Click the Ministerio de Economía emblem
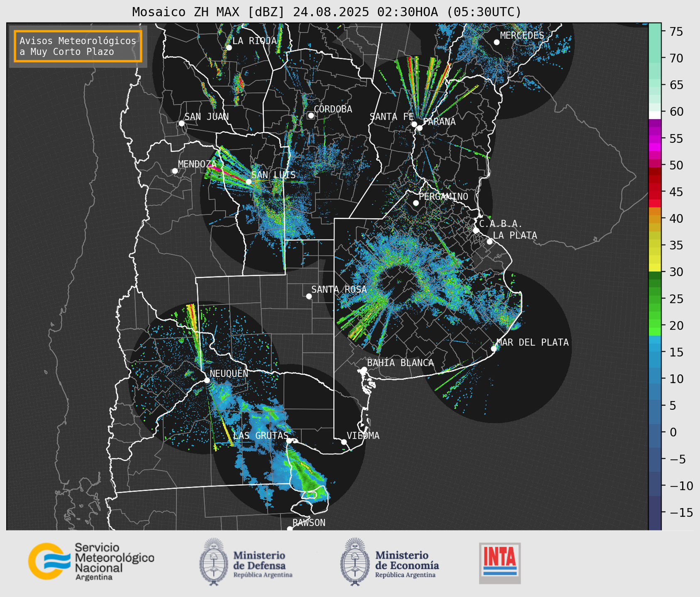 coord(355,562)
